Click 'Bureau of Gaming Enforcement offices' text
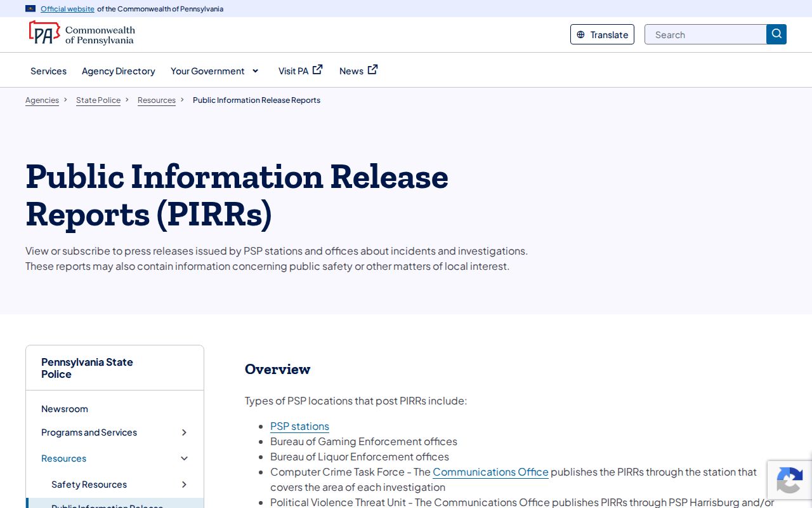 (363, 441)
